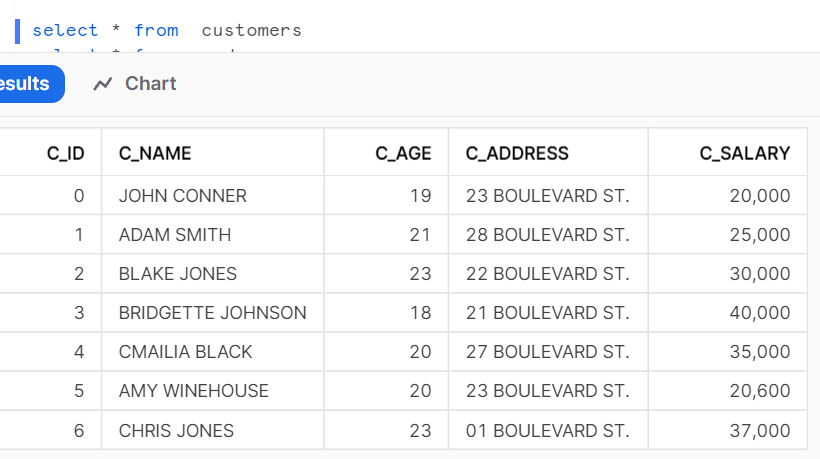Click the AMY WINEHOUSE name cell
The height and width of the screenshot is (459, 820).
(x=213, y=391)
